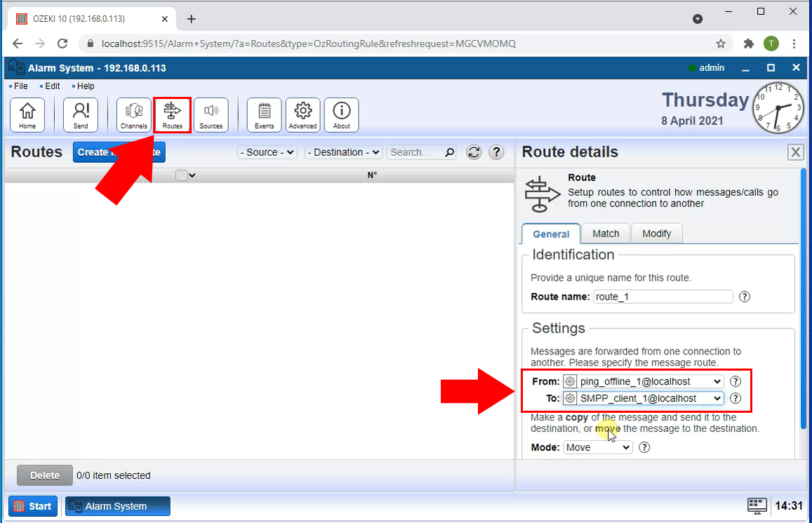Open the Sources toolbar icon
Screen dimensions: 812x523
211,115
